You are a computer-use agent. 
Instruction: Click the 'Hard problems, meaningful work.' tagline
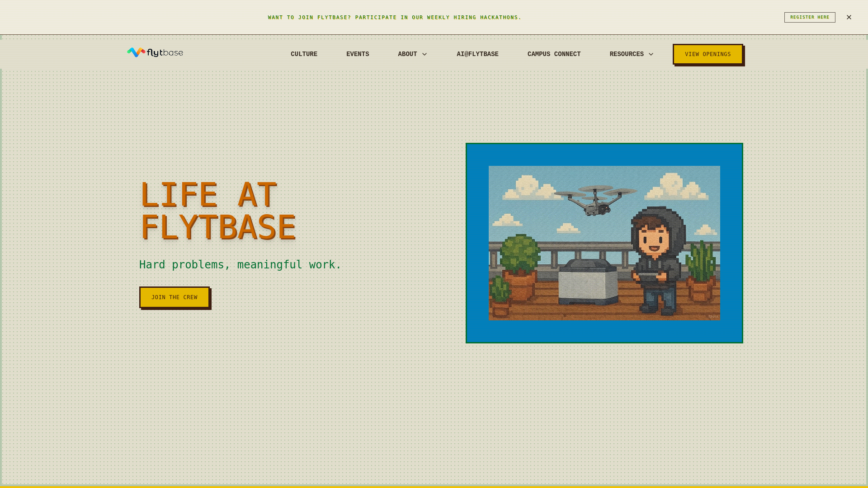[241, 265]
